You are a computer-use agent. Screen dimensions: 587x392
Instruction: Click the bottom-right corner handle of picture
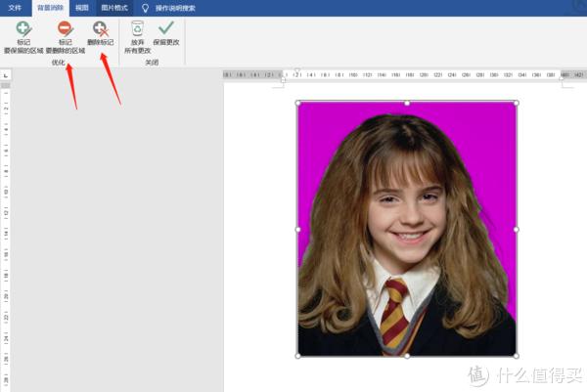point(517,356)
